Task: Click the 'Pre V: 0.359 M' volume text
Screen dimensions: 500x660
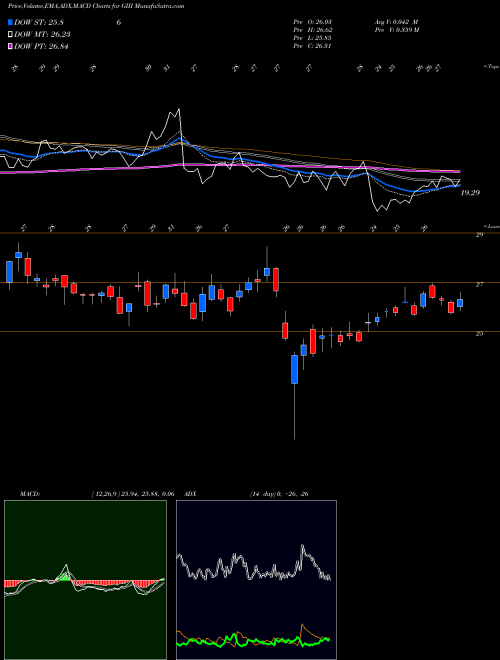Action: (x=396, y=30)
